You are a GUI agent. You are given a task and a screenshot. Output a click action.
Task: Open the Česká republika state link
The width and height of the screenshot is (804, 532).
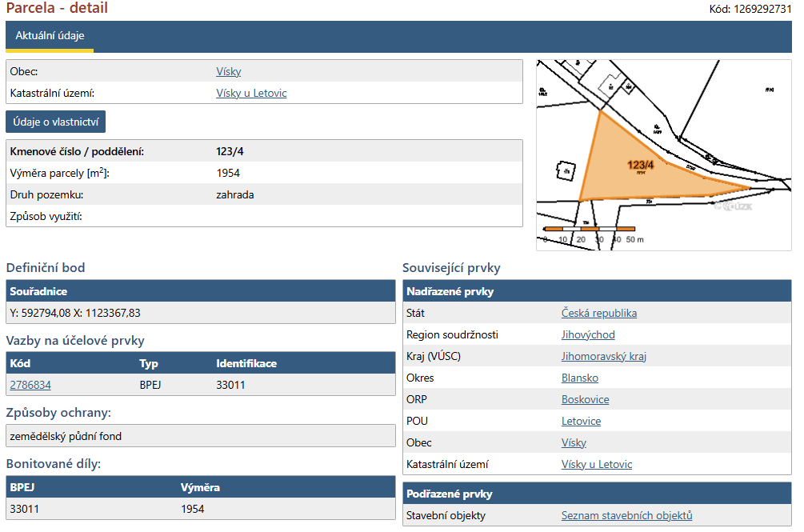pos(599,313)
